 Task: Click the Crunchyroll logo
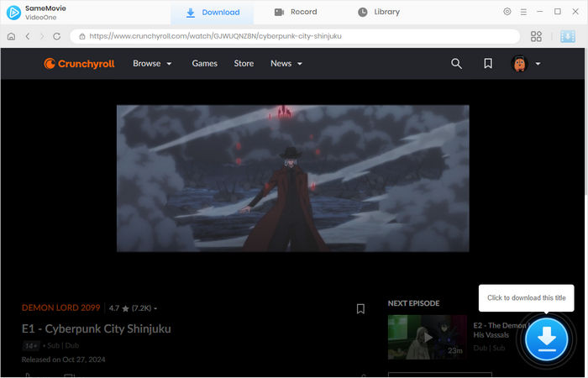pos(79,64)
